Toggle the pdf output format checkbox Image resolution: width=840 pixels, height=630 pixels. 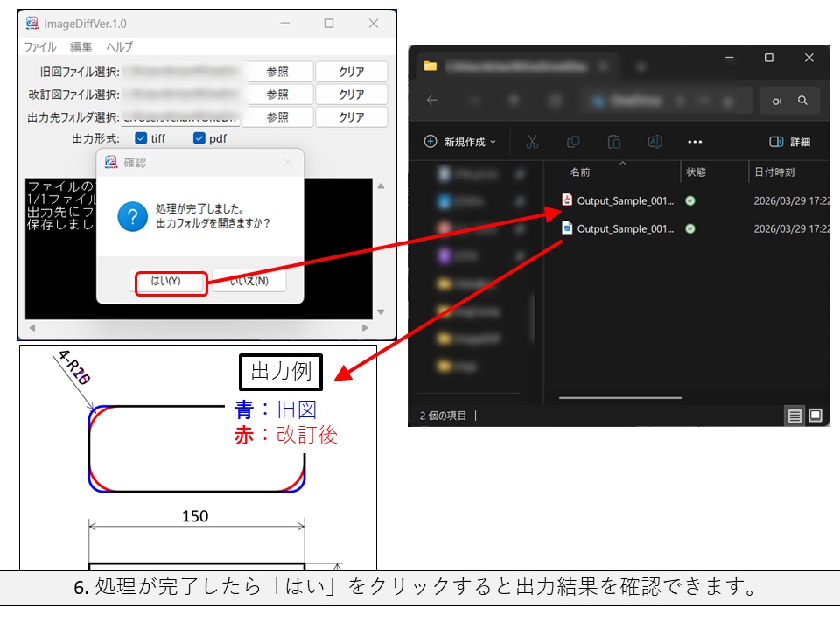click(x=199, y=138)
